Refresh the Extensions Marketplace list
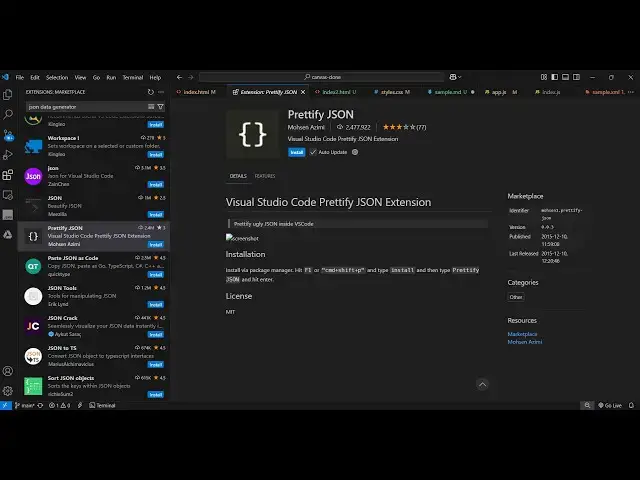Screen dimensions: 640x480 point(151,92)
